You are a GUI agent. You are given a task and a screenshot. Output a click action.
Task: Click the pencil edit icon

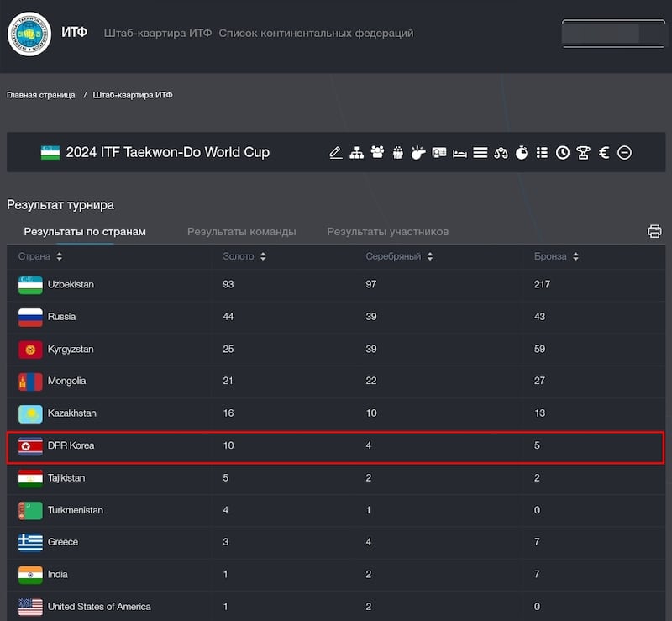[335, 153]
